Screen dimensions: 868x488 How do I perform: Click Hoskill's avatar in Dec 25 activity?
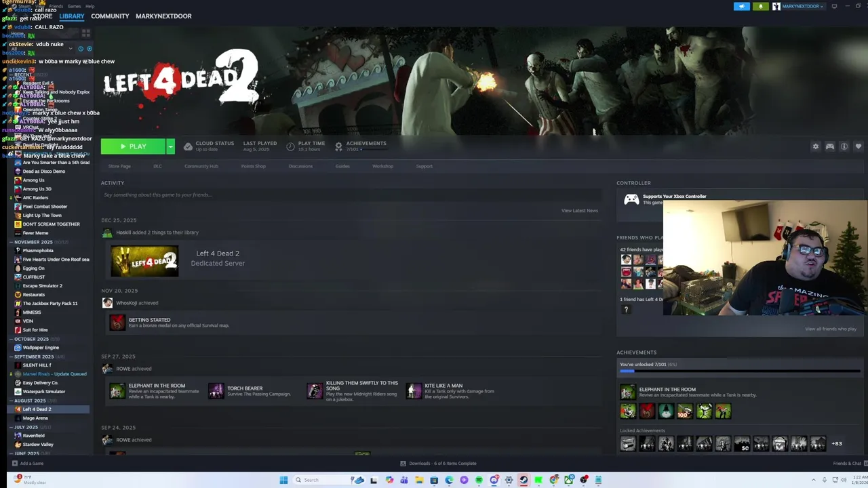click(x=107, y=232)
